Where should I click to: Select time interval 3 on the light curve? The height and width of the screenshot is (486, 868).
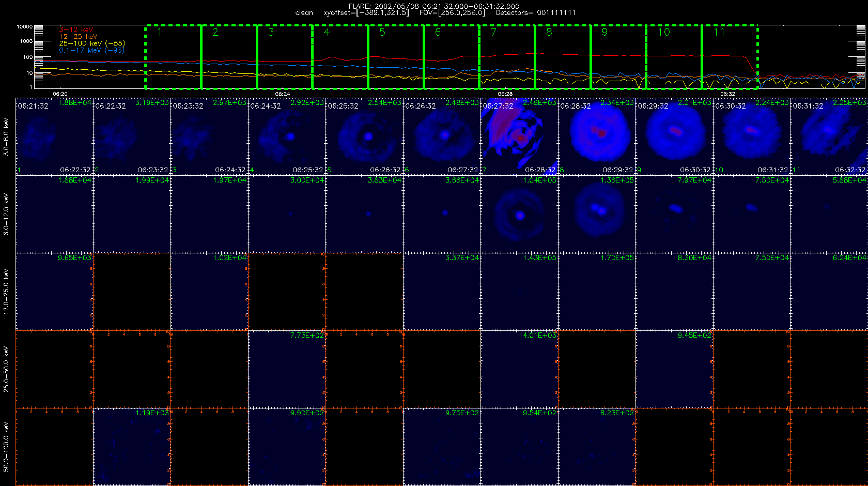285,57
